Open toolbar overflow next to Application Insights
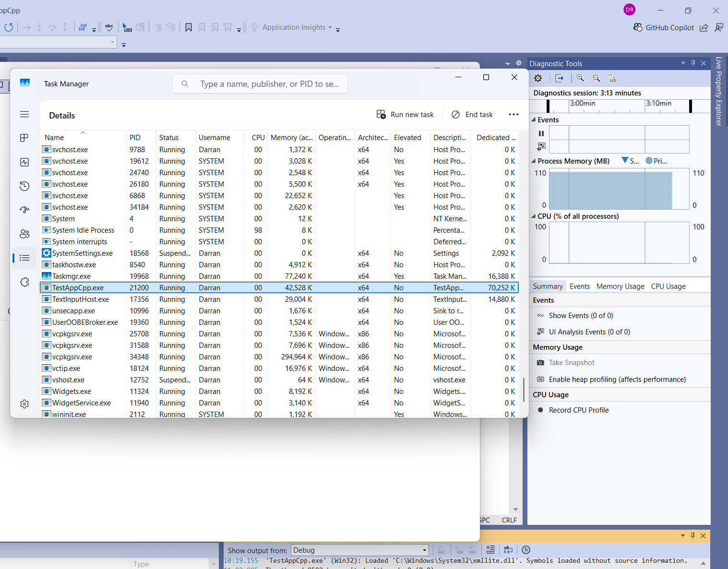 coord(338,30)
